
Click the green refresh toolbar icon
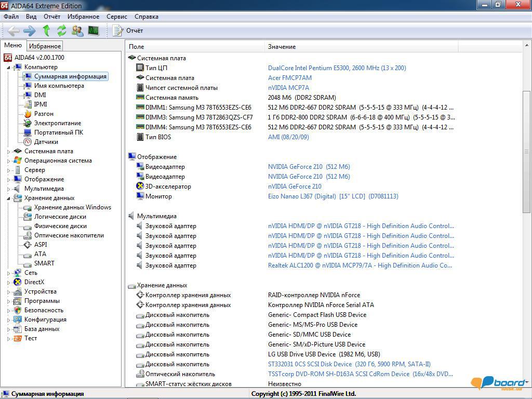coord(61,31)
